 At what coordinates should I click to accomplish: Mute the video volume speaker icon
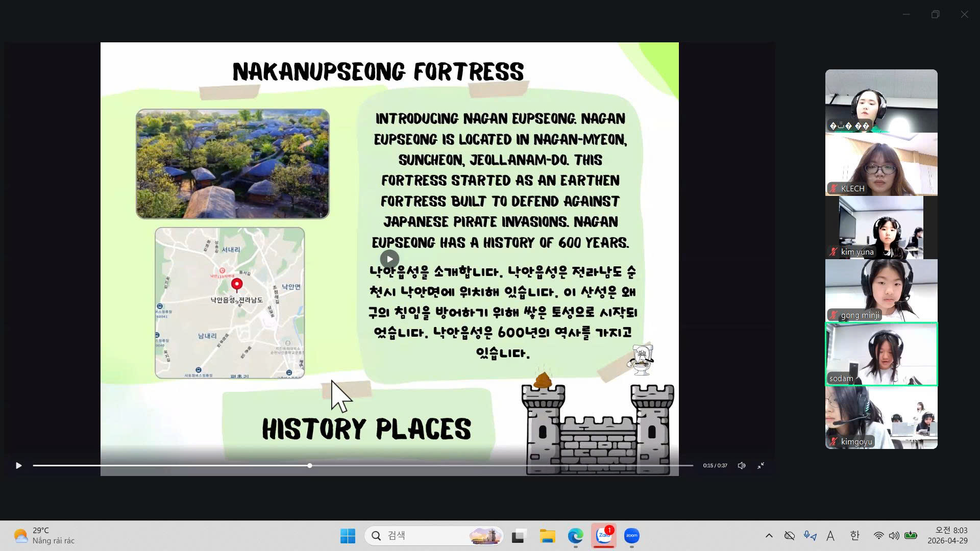point(742,465)
